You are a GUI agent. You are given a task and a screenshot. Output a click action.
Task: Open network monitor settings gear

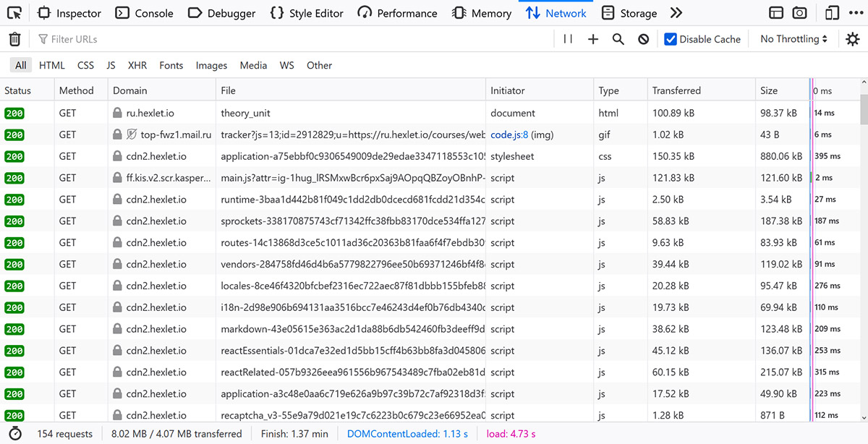coord(854,39)
